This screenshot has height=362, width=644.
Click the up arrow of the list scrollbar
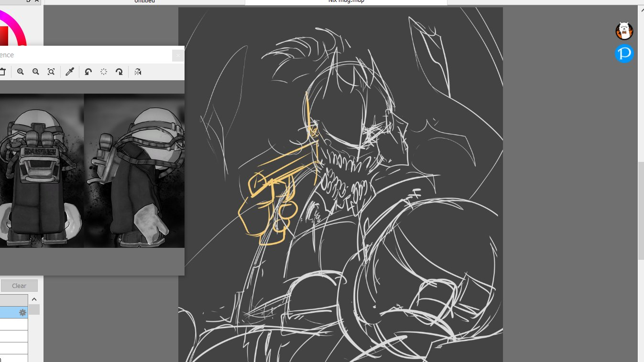pyautogui.click(x=34, y=299)
